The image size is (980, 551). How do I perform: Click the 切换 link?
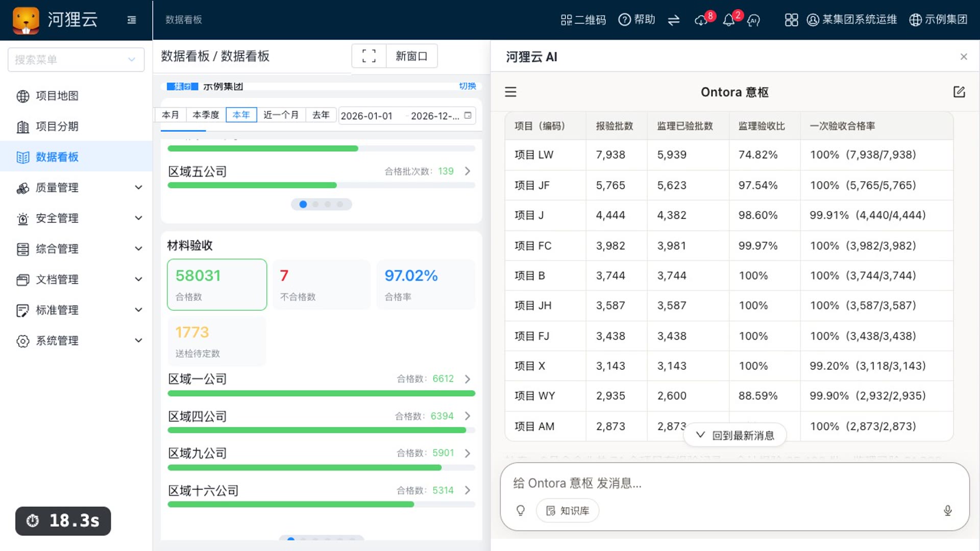(467, 86)
